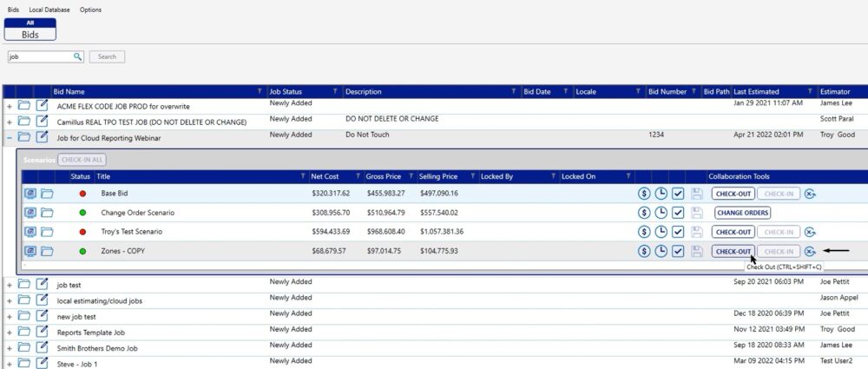This screenshot has width=868, height=369.
Task: Open the edit icon for Smith Brothers Demo Job
Action: (42, 347)
